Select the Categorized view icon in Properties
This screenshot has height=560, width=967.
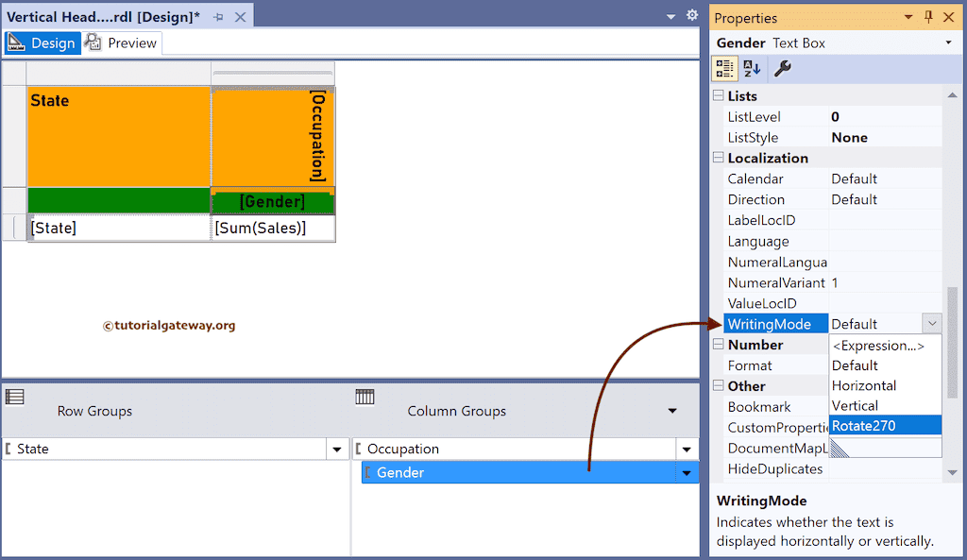click(724, 68)
